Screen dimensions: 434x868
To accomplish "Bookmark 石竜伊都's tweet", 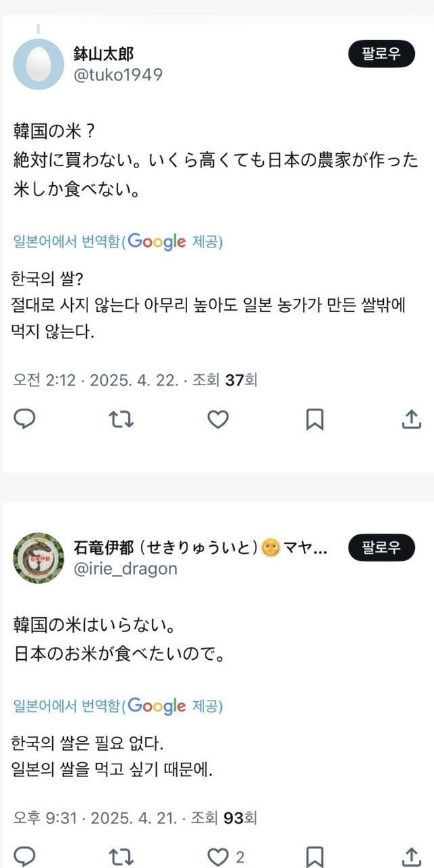I will (x=314, y=856).
